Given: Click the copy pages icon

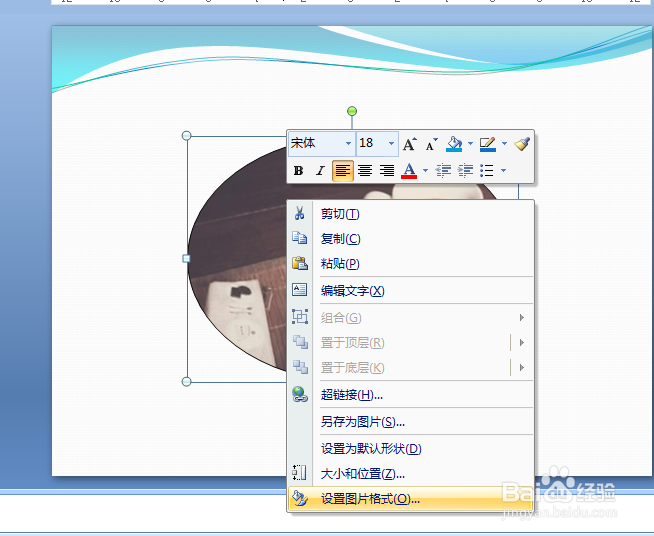Looking at the screenshot, I should pos(299,238).
